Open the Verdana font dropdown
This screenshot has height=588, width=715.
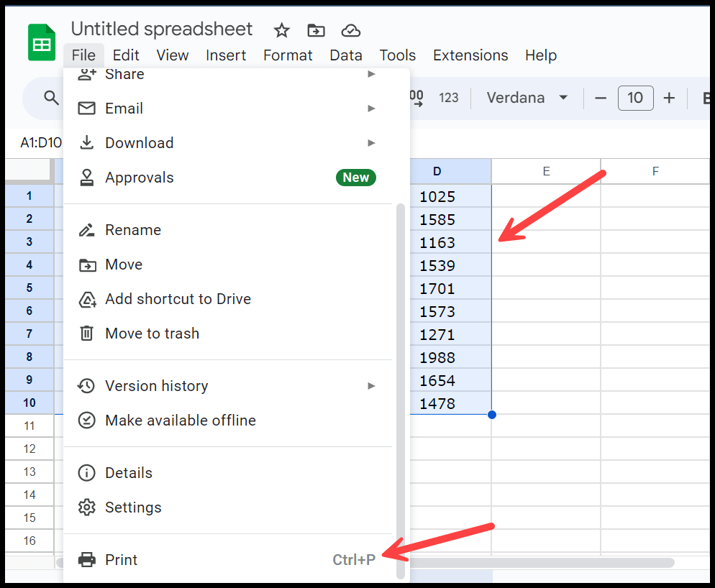[x=527, y=98]
